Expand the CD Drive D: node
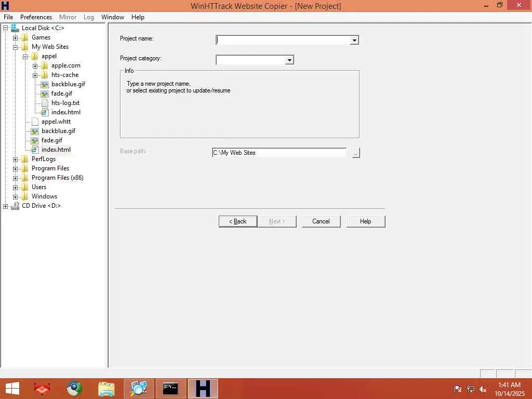 pyautogui.click(x=5, y=206)
